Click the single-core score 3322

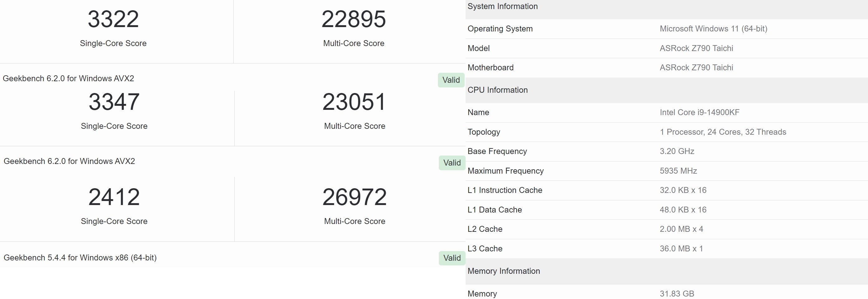[x=113, y=19]
